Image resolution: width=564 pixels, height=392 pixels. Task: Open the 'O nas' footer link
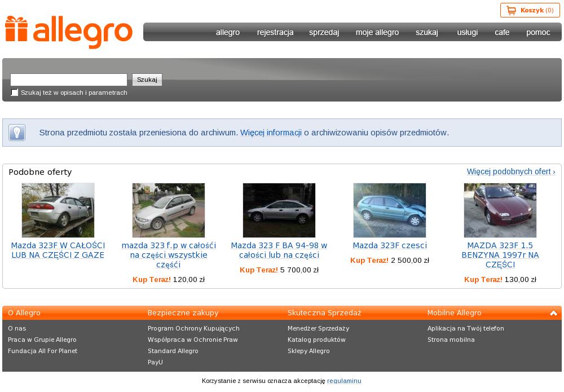17,328
